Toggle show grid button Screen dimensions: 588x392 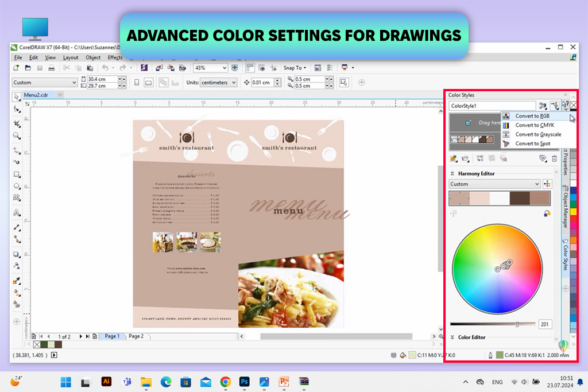click(x=262, y=68)
